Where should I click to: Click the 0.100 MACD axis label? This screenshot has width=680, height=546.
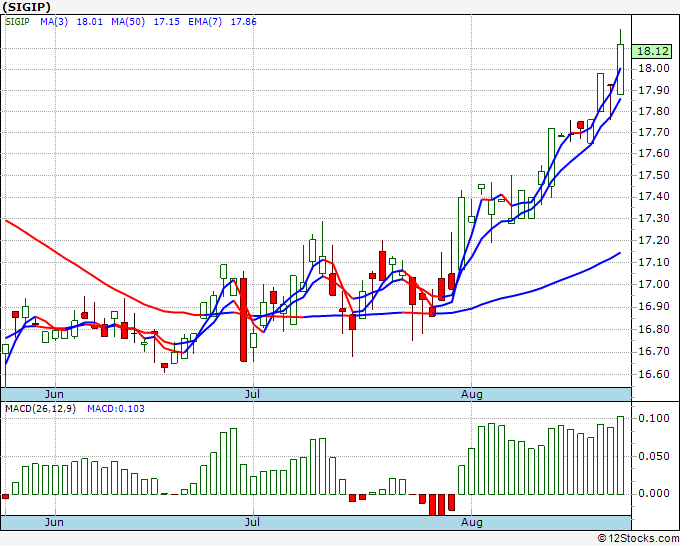[x=654, y=418]
